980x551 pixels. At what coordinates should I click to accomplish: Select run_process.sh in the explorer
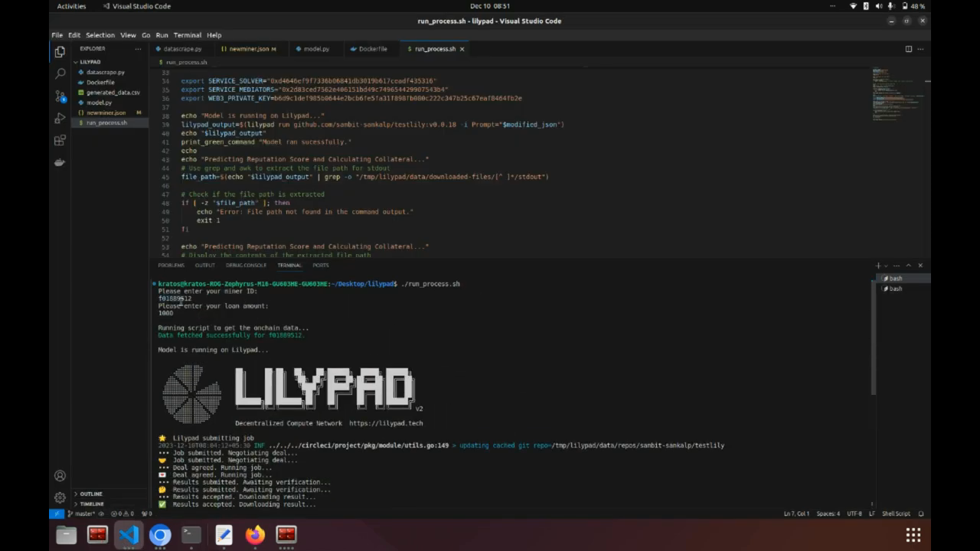pos(106,122)
